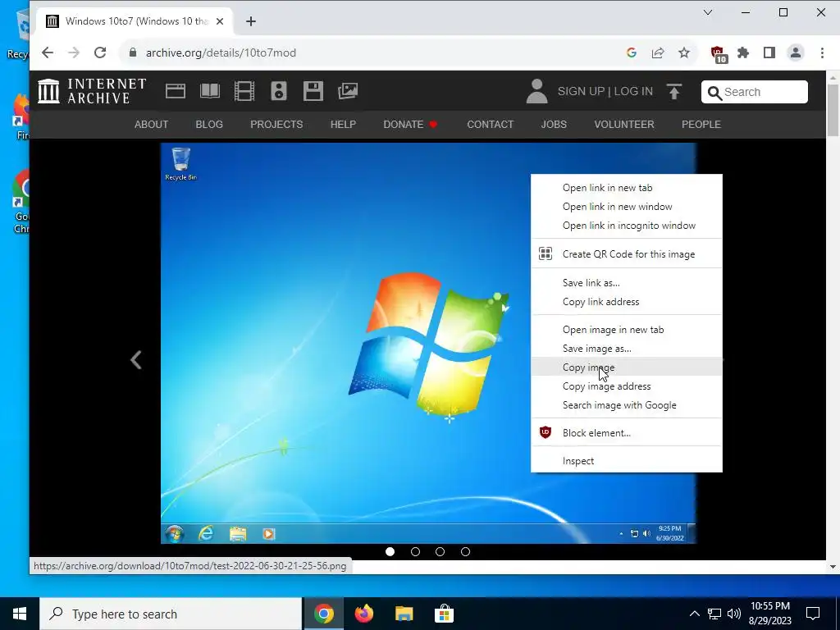This screenshot has width=840, height=630.
Task: Choose Open link in new window
Action: (x=626, y=206)
